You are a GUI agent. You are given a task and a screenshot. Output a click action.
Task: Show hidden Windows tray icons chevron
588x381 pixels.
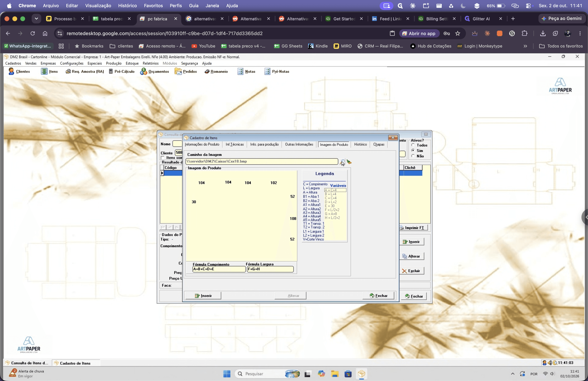coord(513,374)
